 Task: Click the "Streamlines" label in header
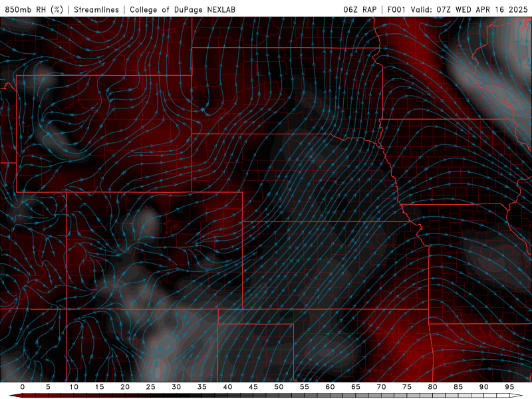click(96, 9)
